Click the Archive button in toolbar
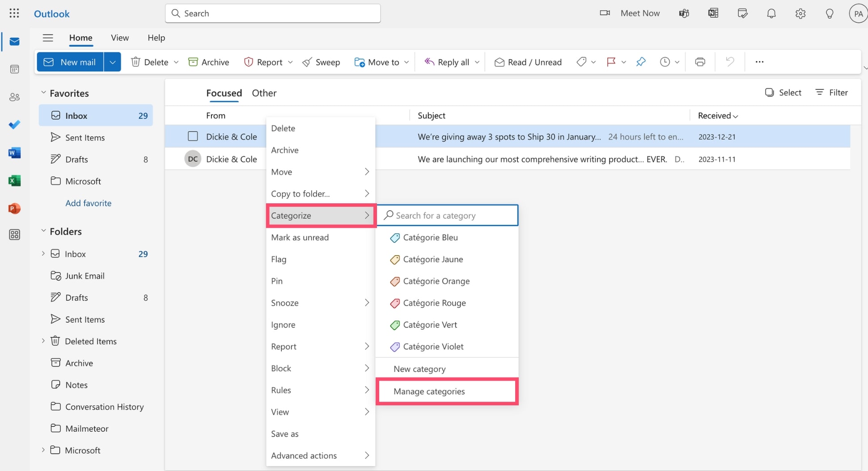Viewport: 868px width, 471px height. click(x=209, y=62)
